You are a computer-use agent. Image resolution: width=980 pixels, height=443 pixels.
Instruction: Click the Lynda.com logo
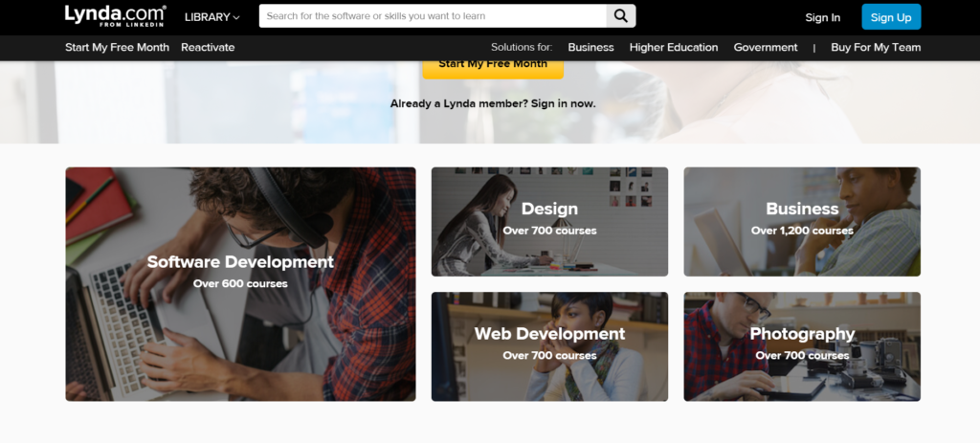click(x=116, y=15)
